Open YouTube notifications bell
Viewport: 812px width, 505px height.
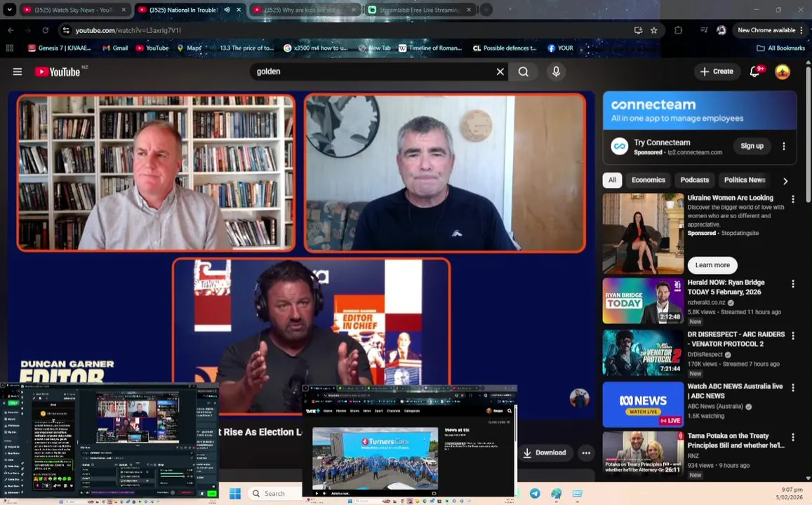point(756,72)
